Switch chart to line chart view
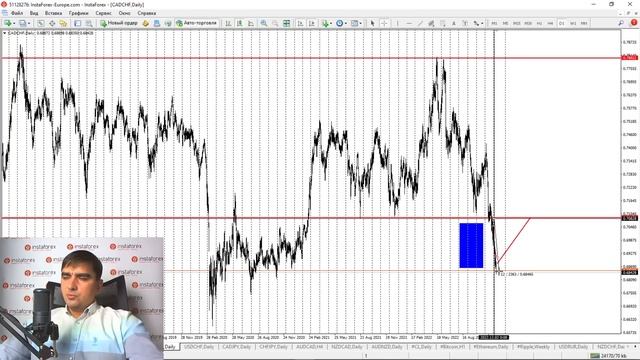The image size is (640, 360). tap(251, 23)
